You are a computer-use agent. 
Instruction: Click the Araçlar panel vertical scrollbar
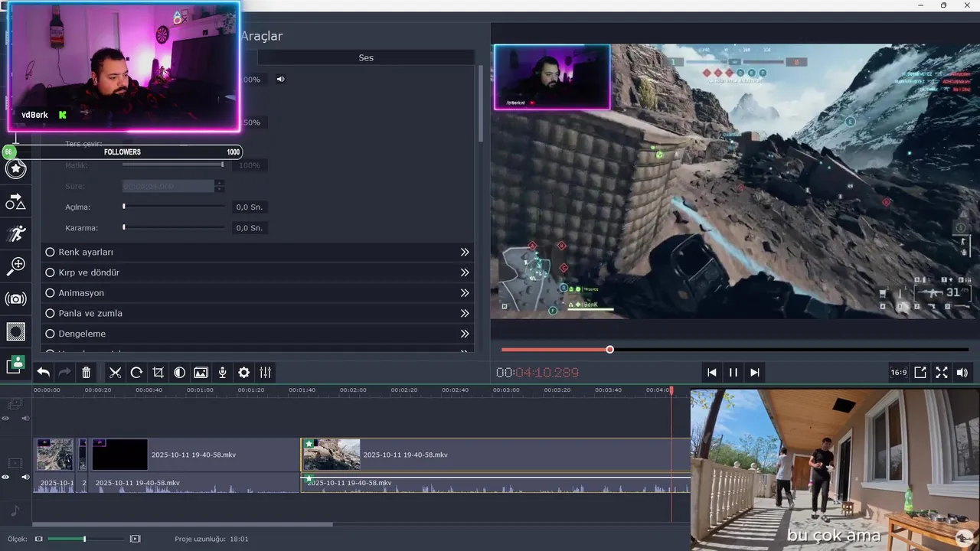[481, 103]
